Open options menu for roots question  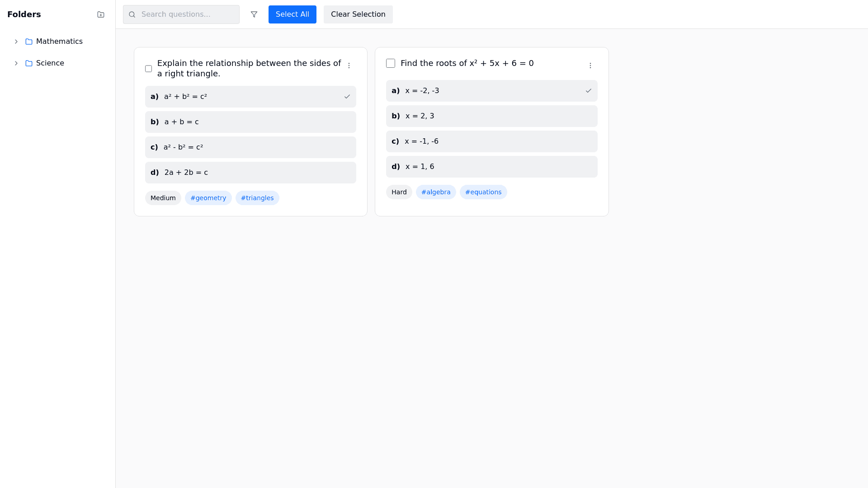[x=590, y=66]
